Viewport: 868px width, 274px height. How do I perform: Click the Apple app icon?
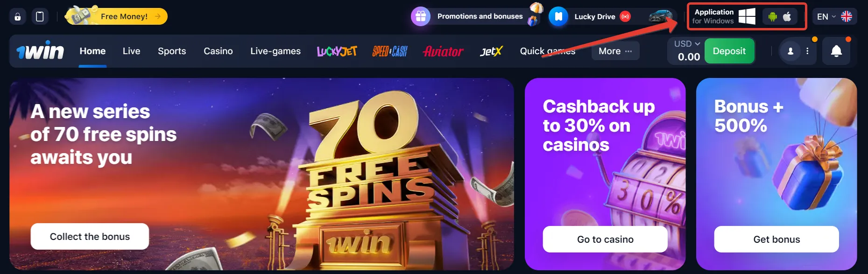point(787,17)
